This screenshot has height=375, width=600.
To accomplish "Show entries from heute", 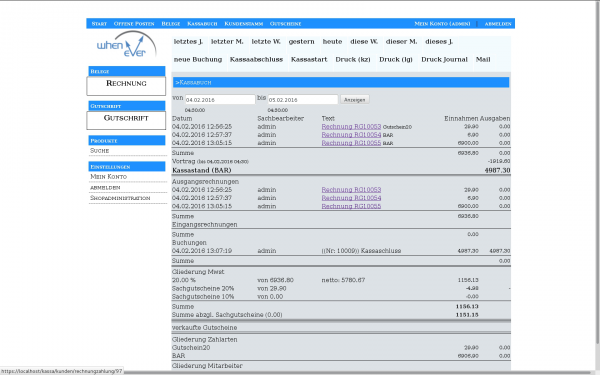I will click(x=332, y=42).
